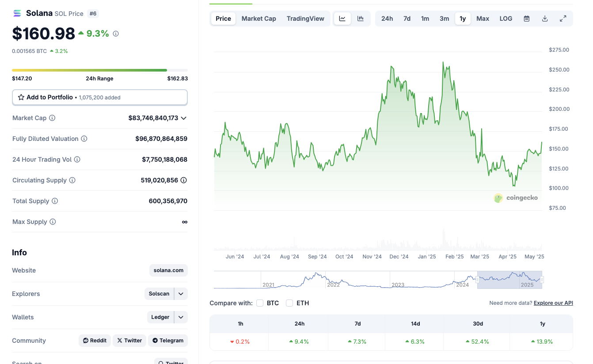The height and width of the screenshot is (364, 593).
Task: Click the download chart data icon
Action: 545,19
